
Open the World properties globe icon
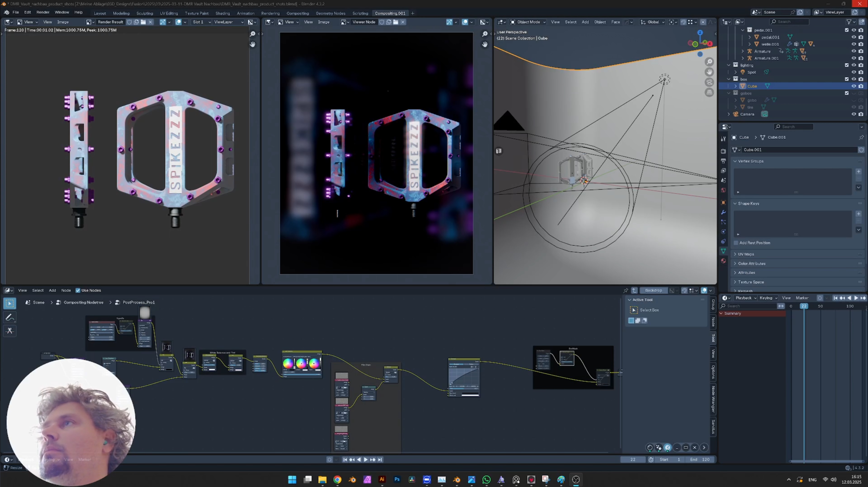click(723, 190)
